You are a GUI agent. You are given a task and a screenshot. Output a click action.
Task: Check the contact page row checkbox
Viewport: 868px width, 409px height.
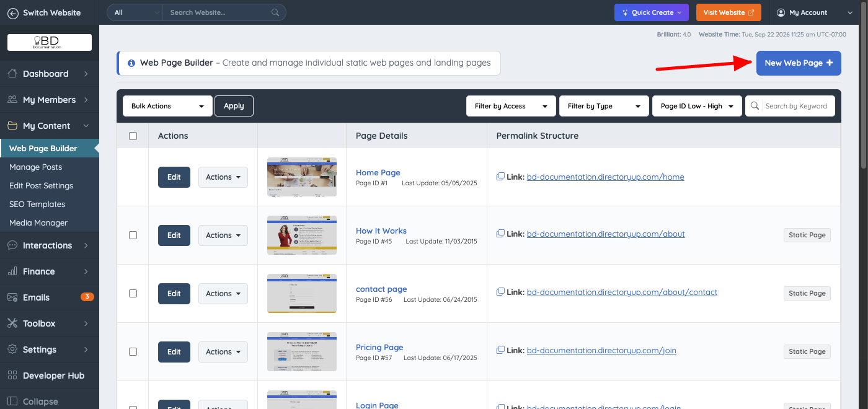pos(133,293)
